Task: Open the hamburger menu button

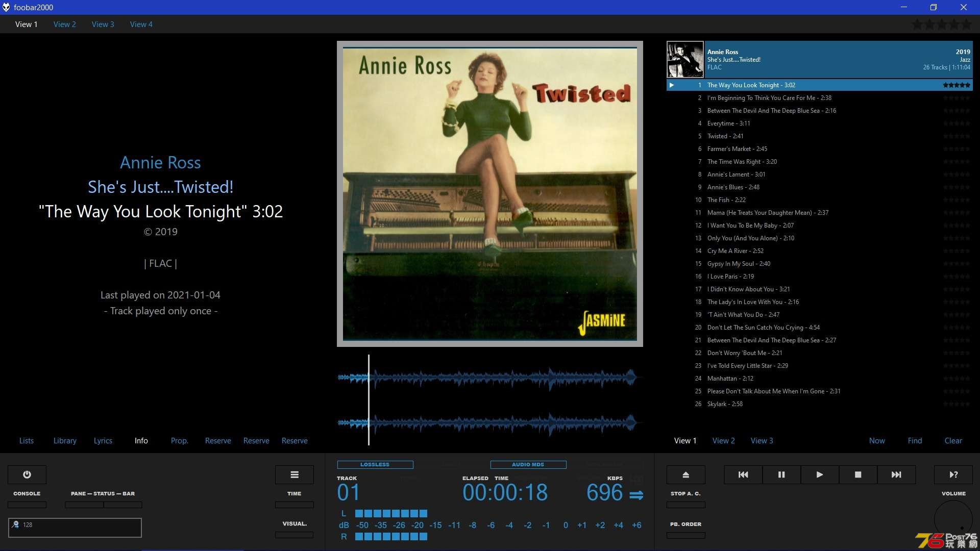Action: click(x=295, y=474)
